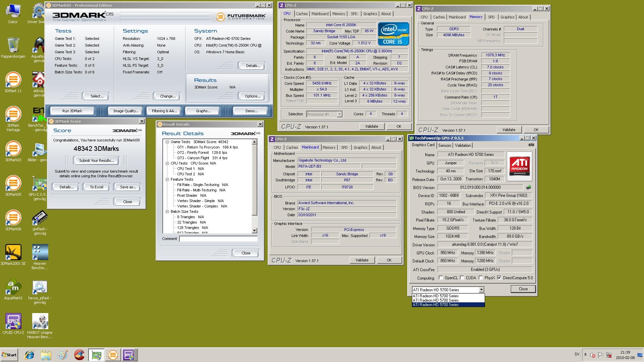
Task: Open About tab in CPU-Z CPU window
Action: pyautogui.click(x=386, y=14)
